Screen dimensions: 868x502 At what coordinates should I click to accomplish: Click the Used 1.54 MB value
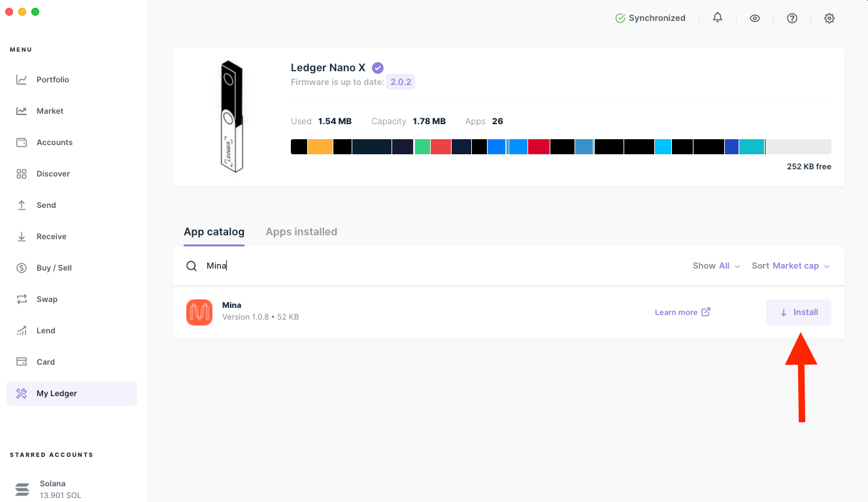click(x=335, y=122)
